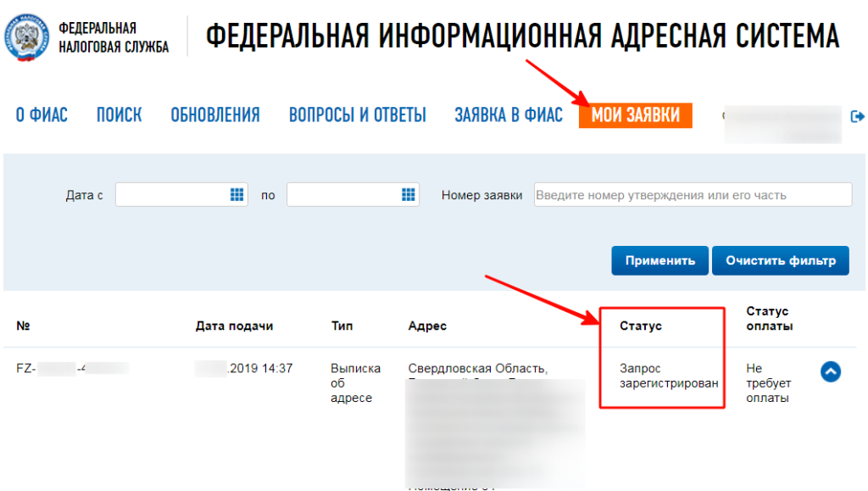Image resolution: width=868 pixels, height=491 pixels.
Task: Go to 'Поиск' section
Action: pos(119,115)
